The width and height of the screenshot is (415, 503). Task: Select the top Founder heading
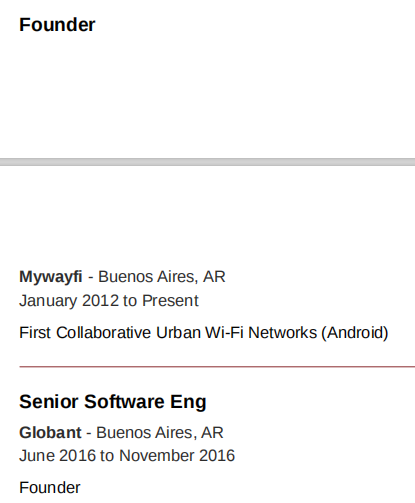(x=57, y=25)
